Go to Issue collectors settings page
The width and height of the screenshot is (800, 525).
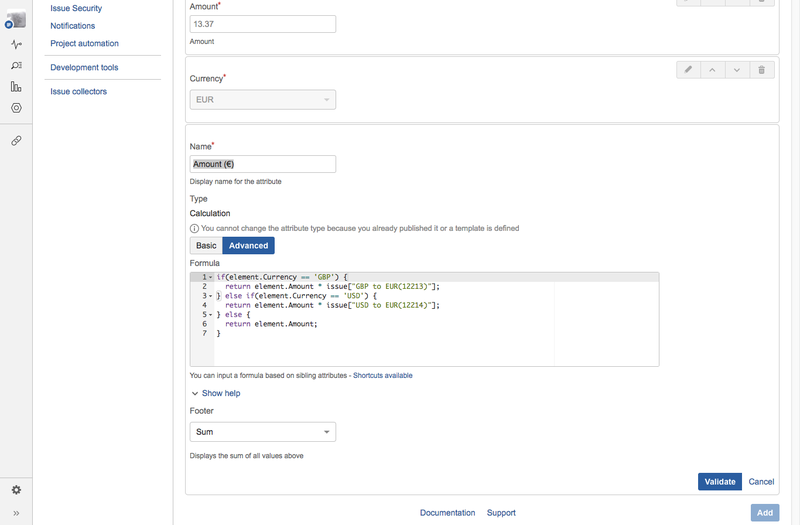pyautogui.click(x=78, y=92)
